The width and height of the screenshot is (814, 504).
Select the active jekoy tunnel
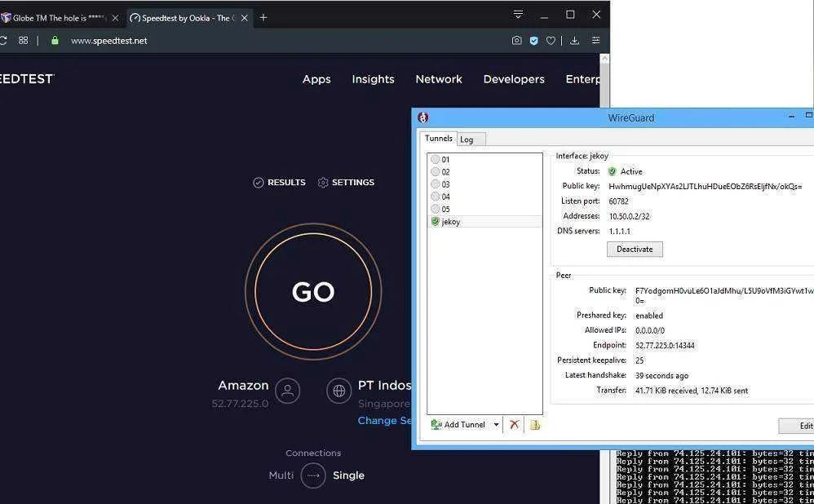484,222
